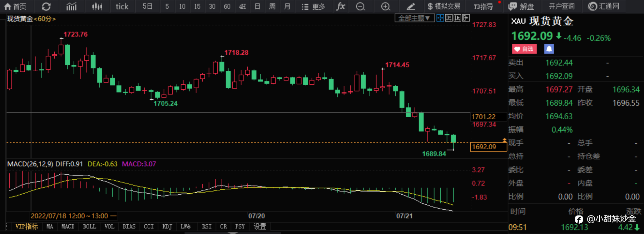
Task: Open the 汇通网 link
Action: pyautogui.click(x=604, y=6)
